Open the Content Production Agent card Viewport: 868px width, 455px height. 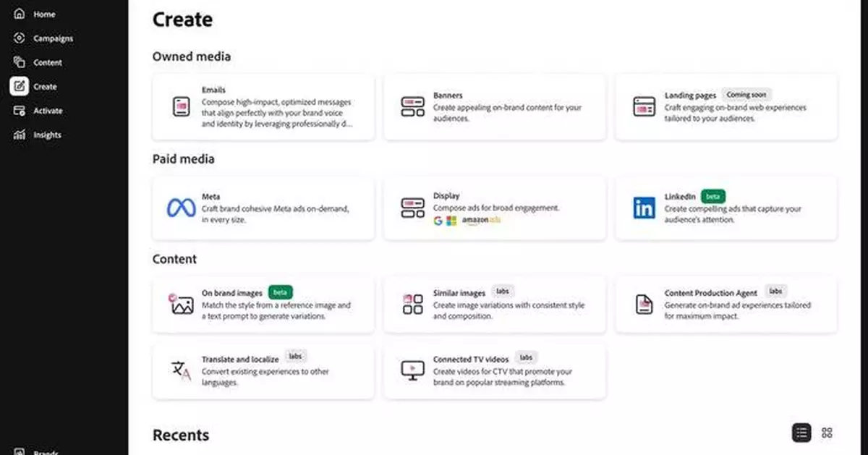click(726, 304)
